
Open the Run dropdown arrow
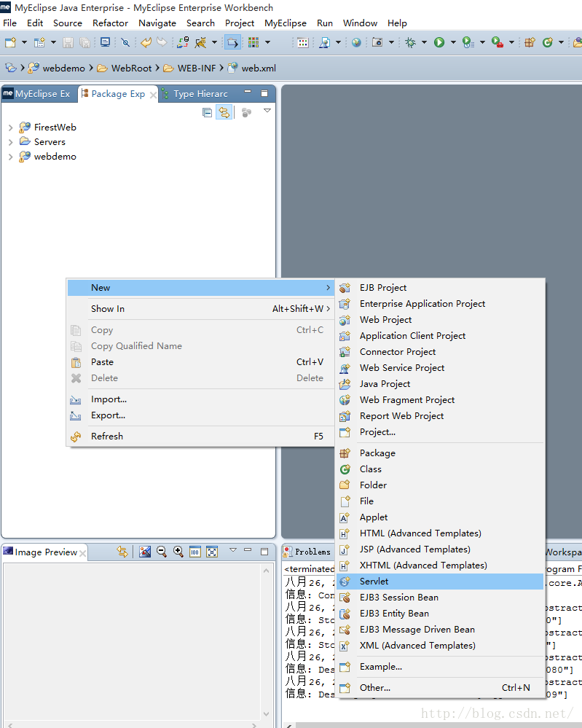(453, 43)
